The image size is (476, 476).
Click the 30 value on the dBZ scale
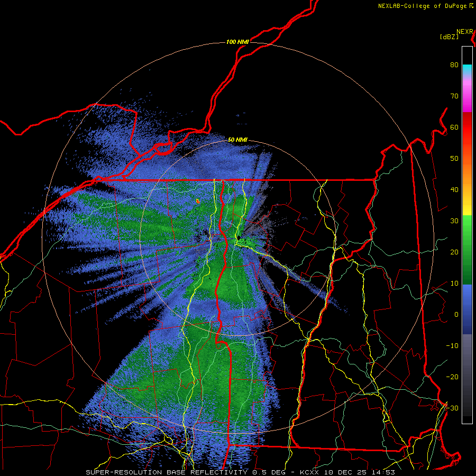[x=454, y=221]
